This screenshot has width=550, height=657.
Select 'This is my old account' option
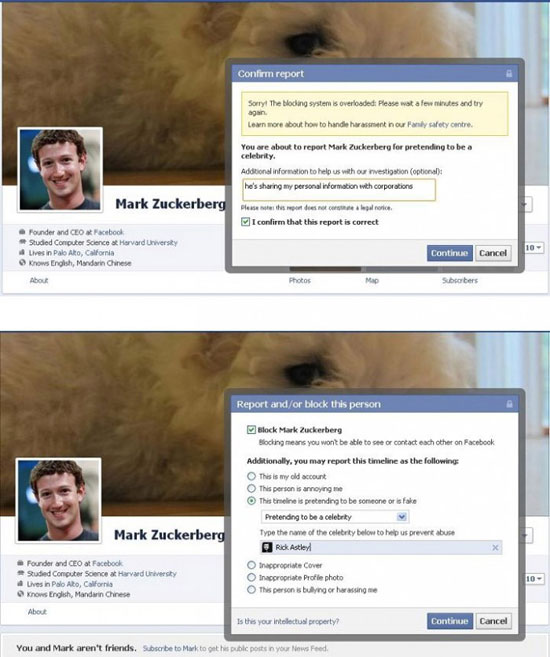click(251, 476)
